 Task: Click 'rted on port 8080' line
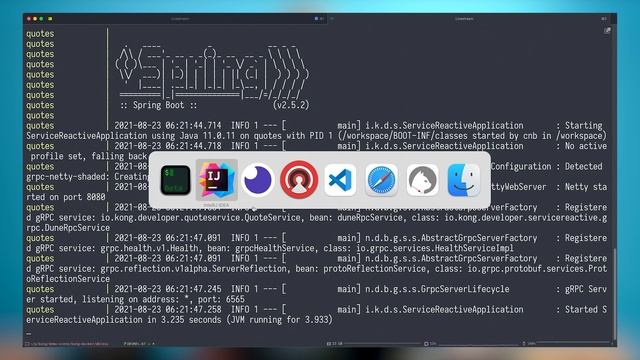(66, 197)
